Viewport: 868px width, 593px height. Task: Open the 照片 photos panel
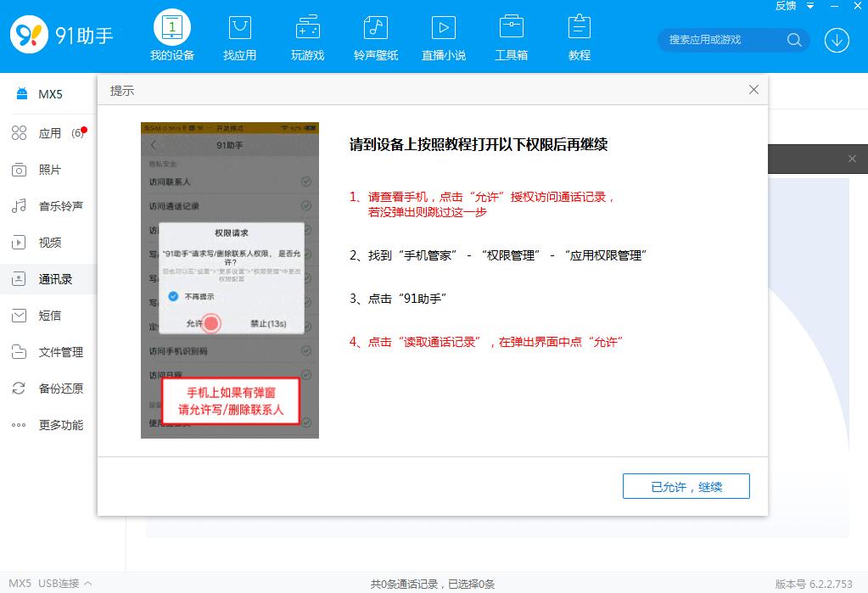(48, 170)
